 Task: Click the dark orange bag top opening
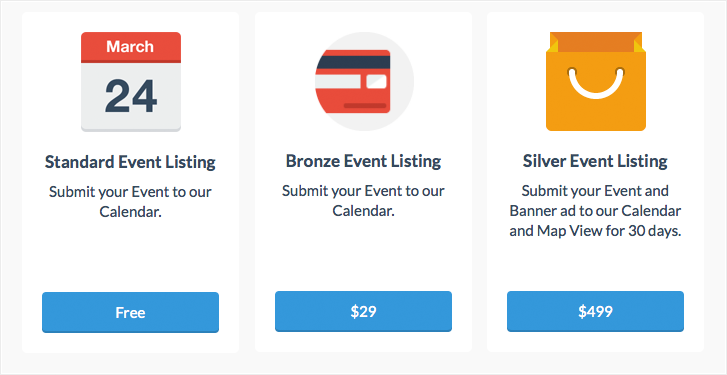point(596,42)
